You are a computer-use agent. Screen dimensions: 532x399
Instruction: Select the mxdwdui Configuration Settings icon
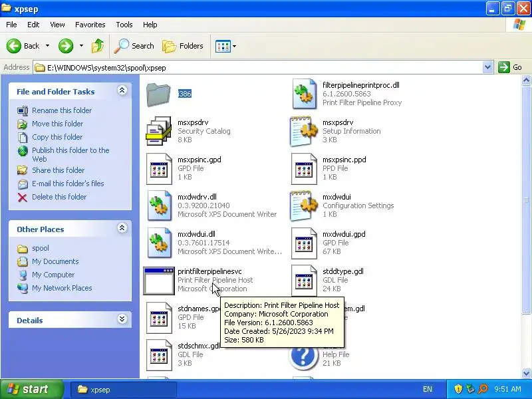pyautogui.click(x=304, y=205)
